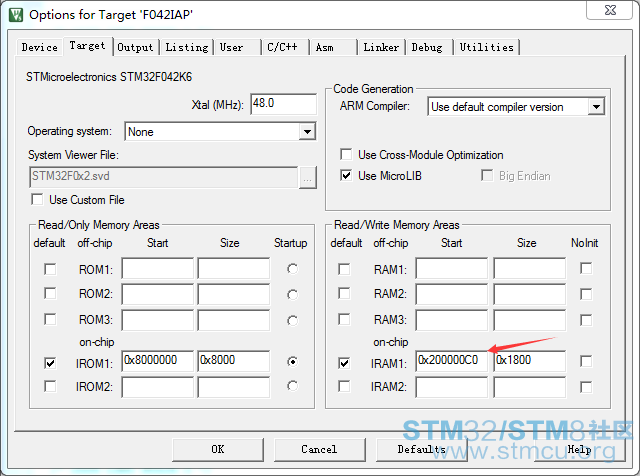Screen dimensions: 640x476
Task: Check the ROM1 default checkbox
Action: click(50, 269)
